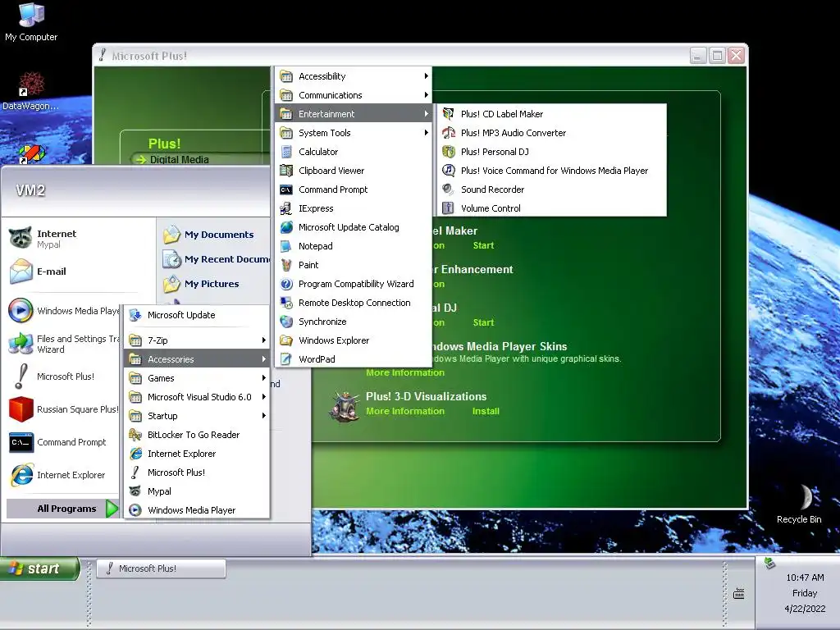Viewport: 840px width, 630px height.
Task: Expand System Tools submenu
Action: 353,133
